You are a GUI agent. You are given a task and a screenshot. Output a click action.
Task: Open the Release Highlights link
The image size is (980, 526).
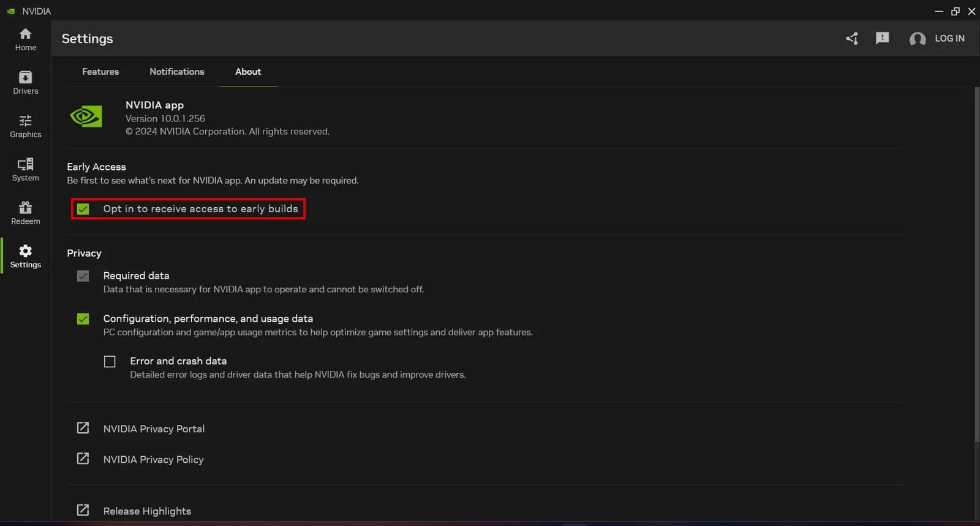(x=147, y=511)
